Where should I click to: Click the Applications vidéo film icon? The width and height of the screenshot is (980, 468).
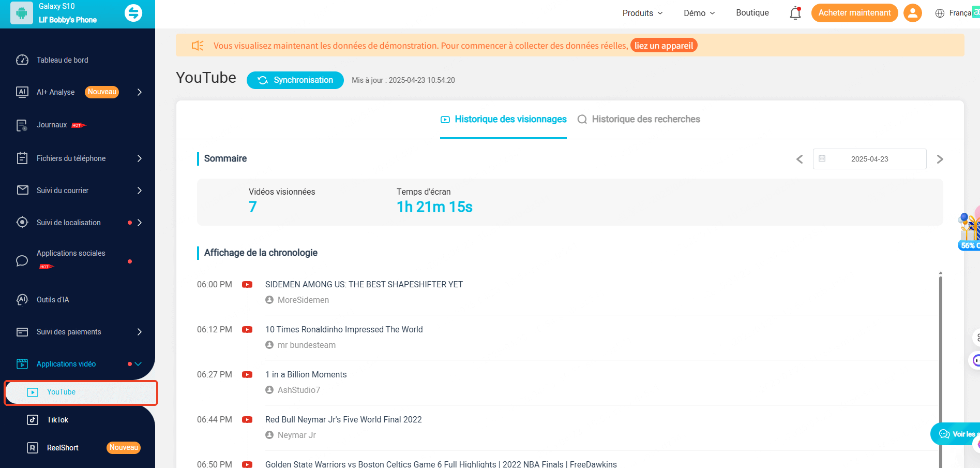(x=22, y=364)
